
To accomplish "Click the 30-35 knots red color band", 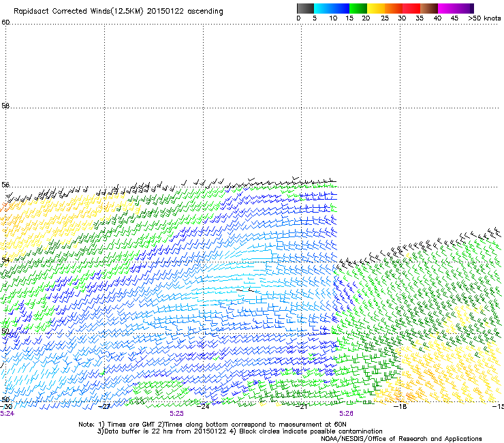I will 411,8.
